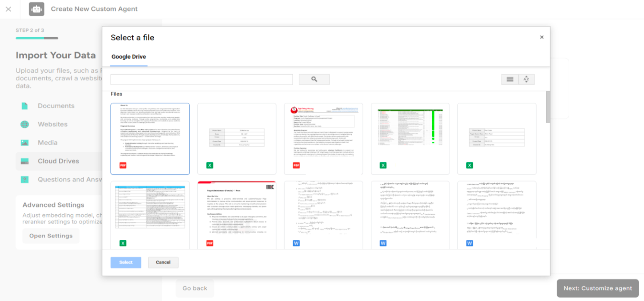Image resolution: width=644 pixels, height=301 pixels.
Task: Switch files to list view
Action: click(x=510, y=79)
